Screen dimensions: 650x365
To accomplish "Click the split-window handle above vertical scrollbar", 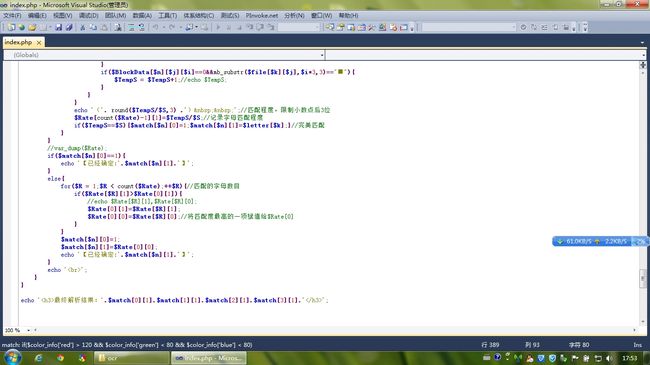I will (x=643, y=65).
